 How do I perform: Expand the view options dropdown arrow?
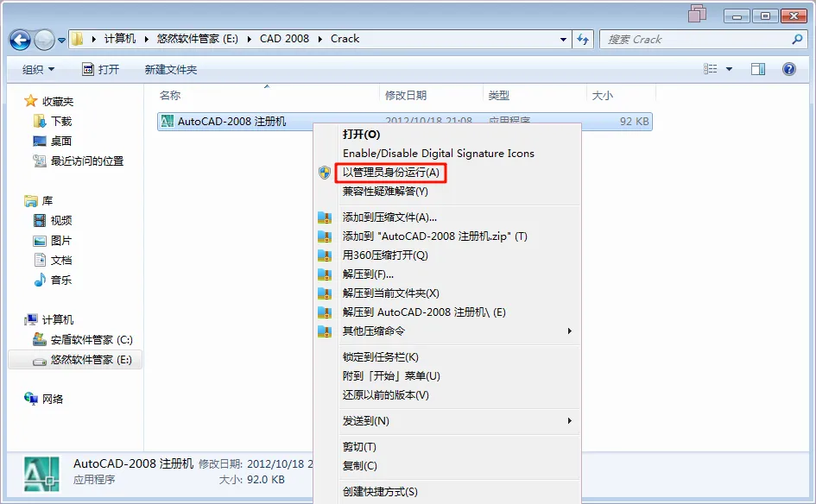pos(729,69)
